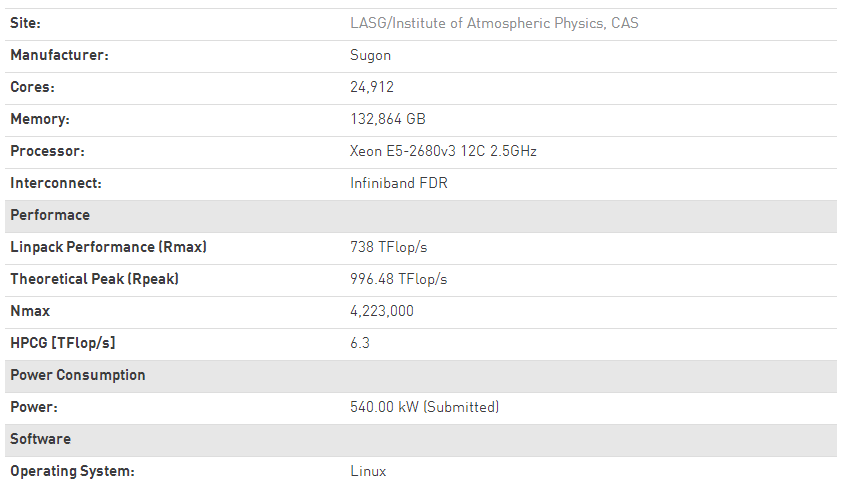Viewport: 843px width, 487px height.
Task: Click the Software section header row
Action: (x=41, y=439)
